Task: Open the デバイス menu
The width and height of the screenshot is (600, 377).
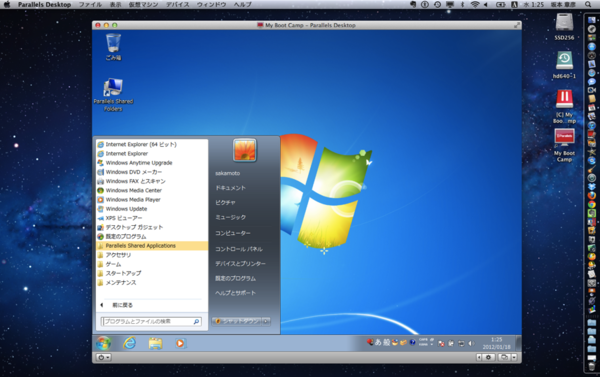Action: pos(178,5)
